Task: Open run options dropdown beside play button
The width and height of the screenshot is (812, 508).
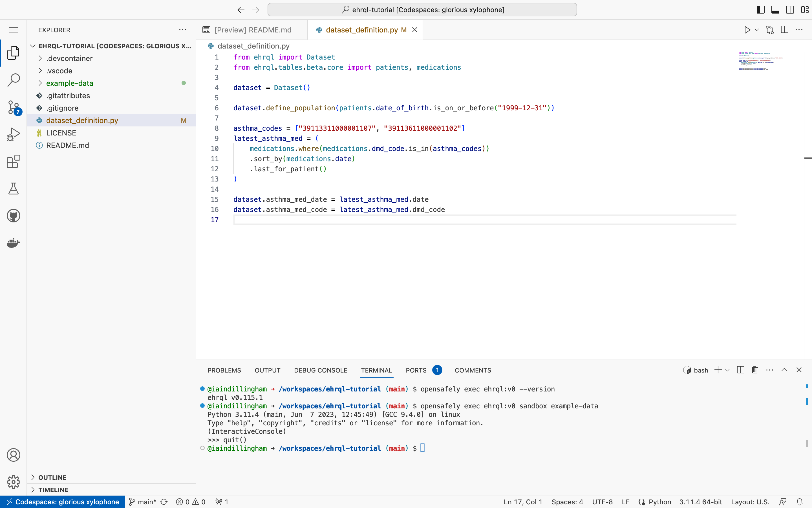Action: 757,30
